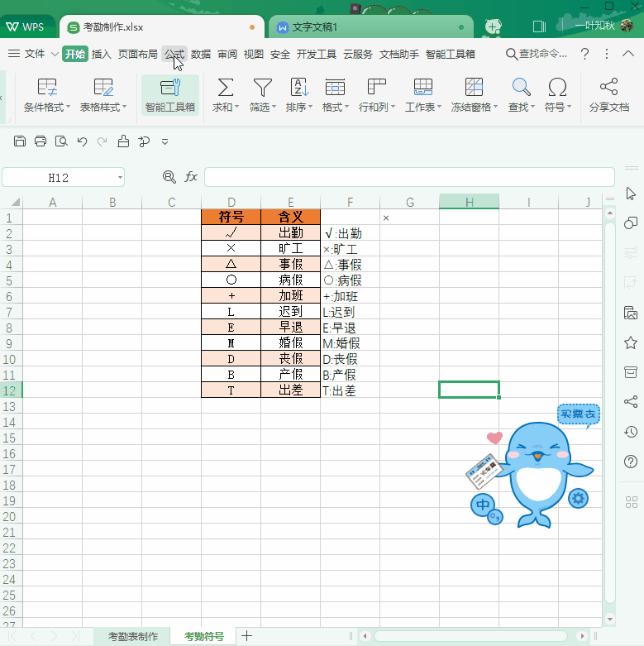Select the cell containing 出勤 in column E
This screenshot has width=644, height=646.
(291, 232)
